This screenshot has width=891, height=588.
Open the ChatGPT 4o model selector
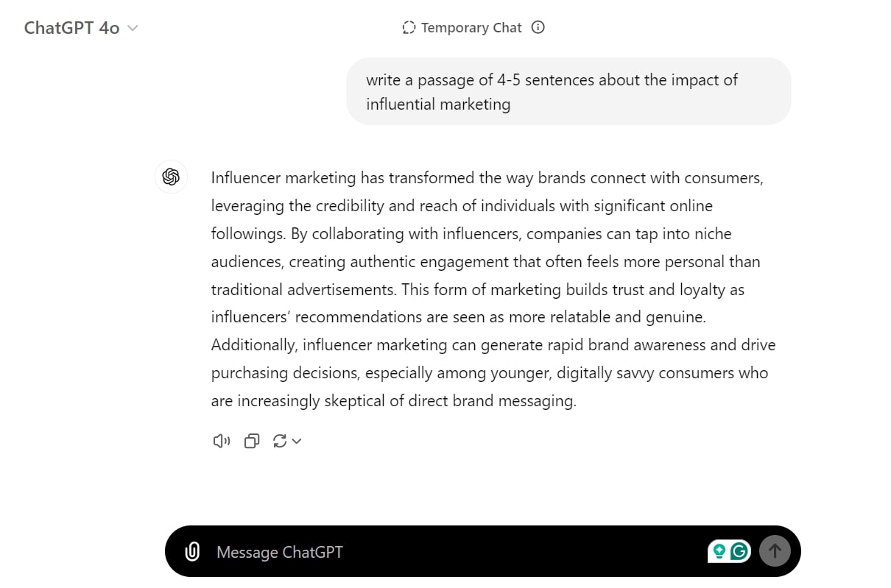coord(72,28)
